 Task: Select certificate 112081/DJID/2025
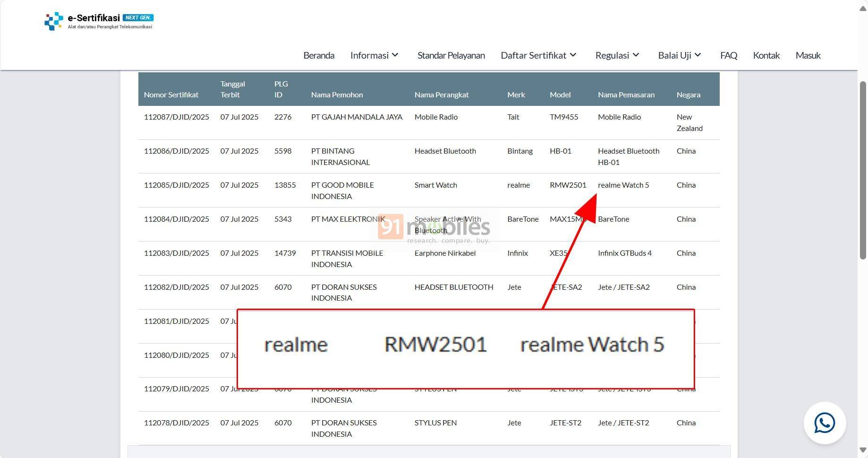177,321
